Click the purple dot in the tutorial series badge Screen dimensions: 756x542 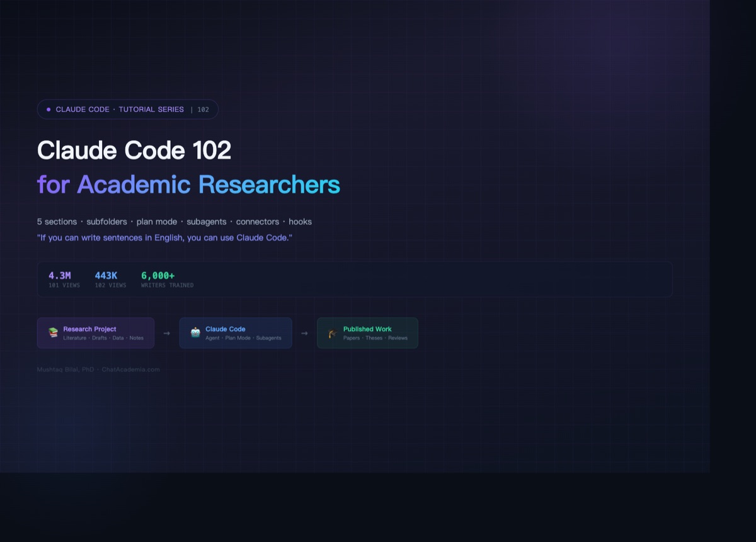(x=49, y=110)
